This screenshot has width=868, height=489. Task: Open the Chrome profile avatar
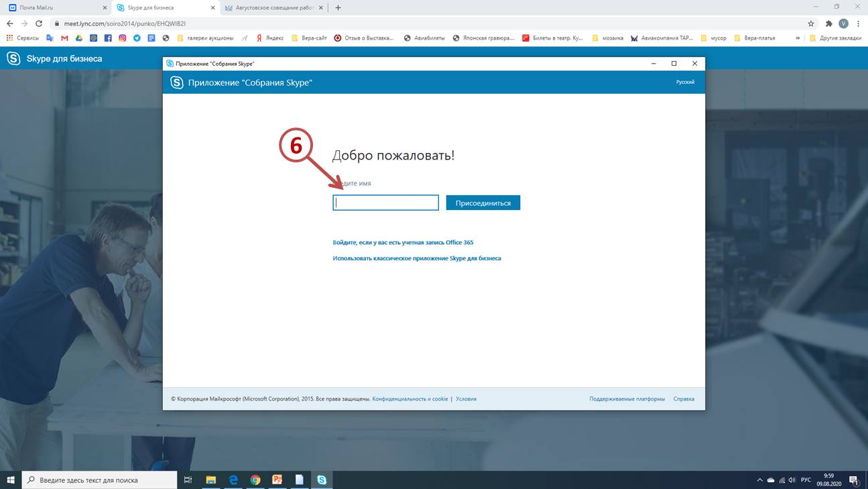(x=843, y=23)
